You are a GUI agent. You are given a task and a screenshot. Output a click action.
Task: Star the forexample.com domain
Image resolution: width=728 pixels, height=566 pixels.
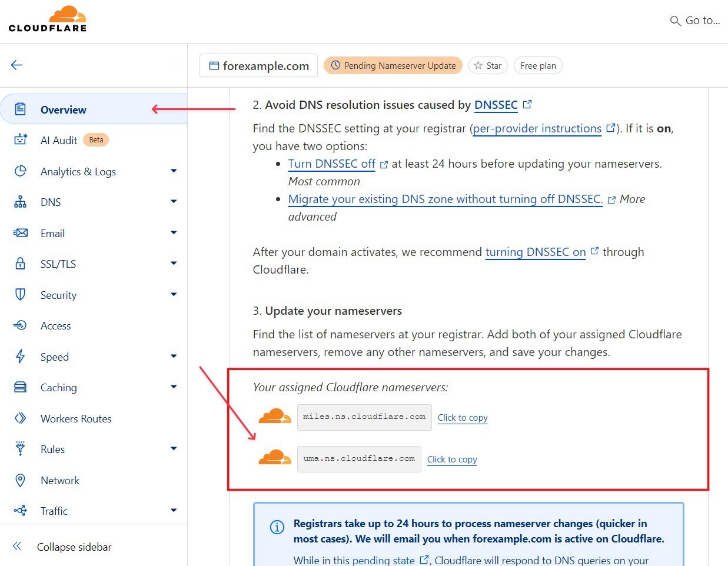[x=488, y=65]
